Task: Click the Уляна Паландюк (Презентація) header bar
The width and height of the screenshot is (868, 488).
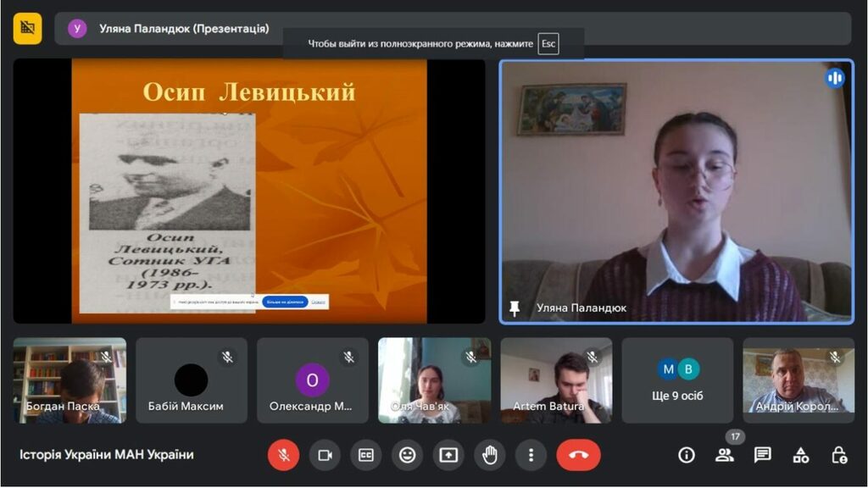Action: (170, 29)
